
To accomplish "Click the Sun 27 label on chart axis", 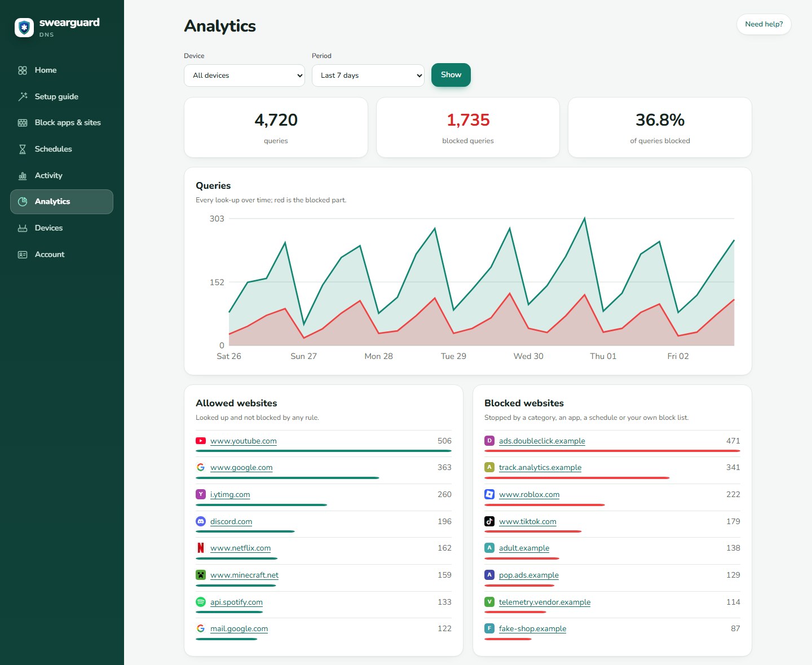I will (x=303, y=356).
